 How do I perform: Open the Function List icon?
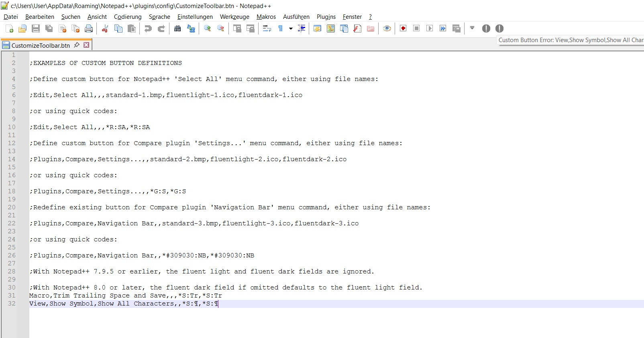(357, 28)
